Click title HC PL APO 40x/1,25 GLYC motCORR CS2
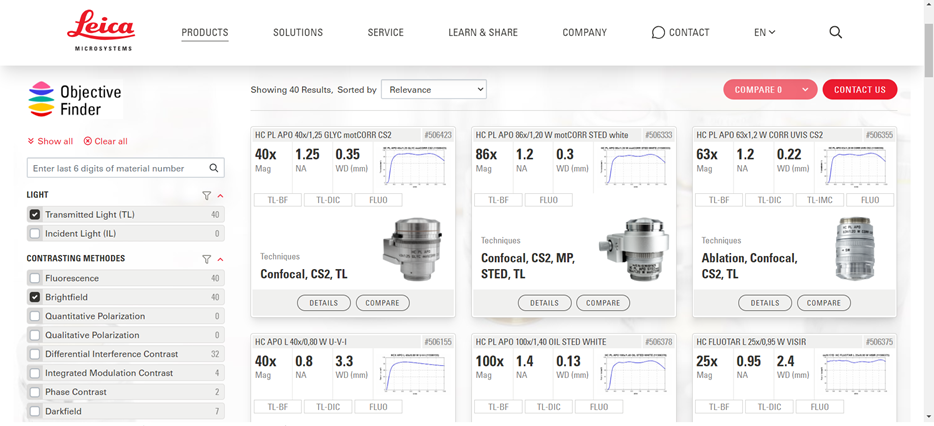Image resolution: width=934 pixels, height=426 pixels. (x=323, y=135)
